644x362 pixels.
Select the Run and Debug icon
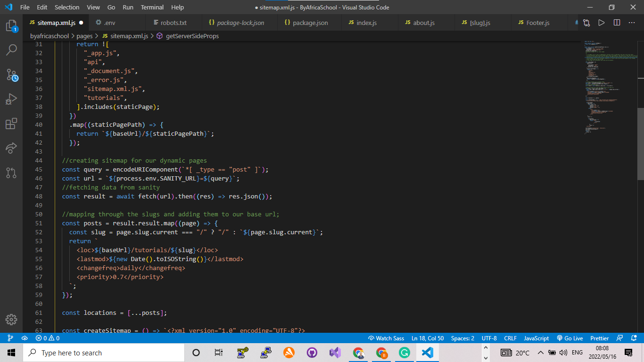[x=12, y=99]
